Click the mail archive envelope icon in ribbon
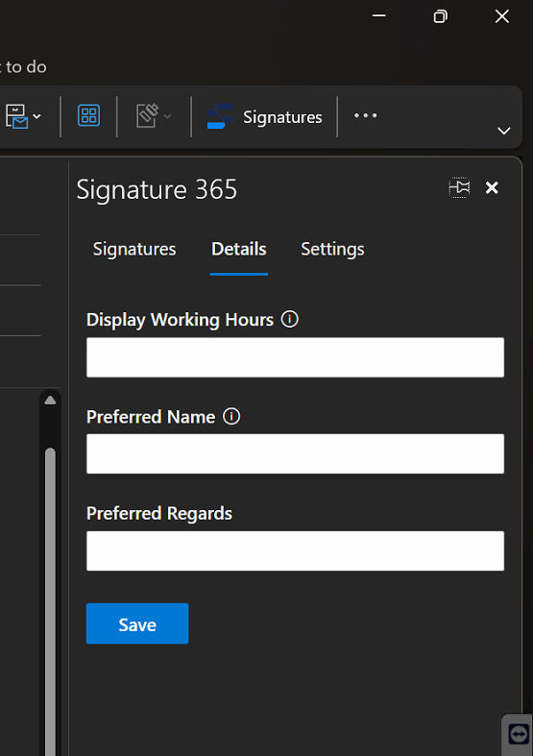 click(x=16, y=116)
